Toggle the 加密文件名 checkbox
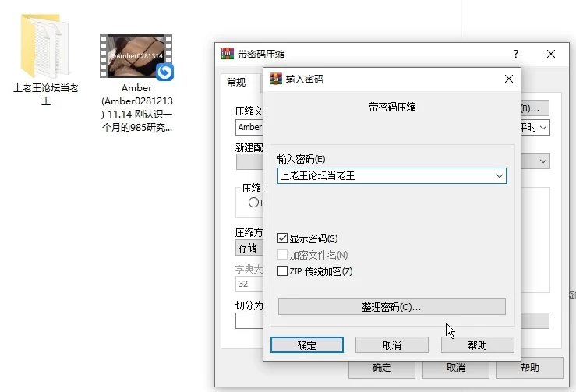The width and height of the screenshot is (576, 392). point(283,255)
